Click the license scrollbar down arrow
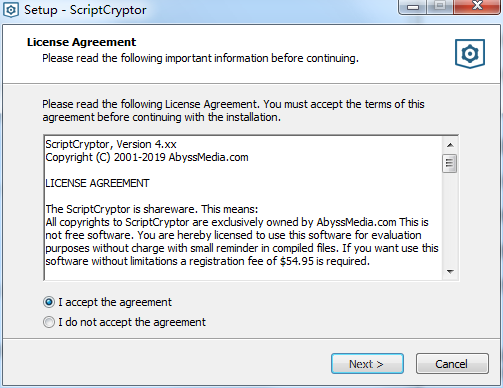The width and height of the screenshot is (503, 388). tap(450, 272)
